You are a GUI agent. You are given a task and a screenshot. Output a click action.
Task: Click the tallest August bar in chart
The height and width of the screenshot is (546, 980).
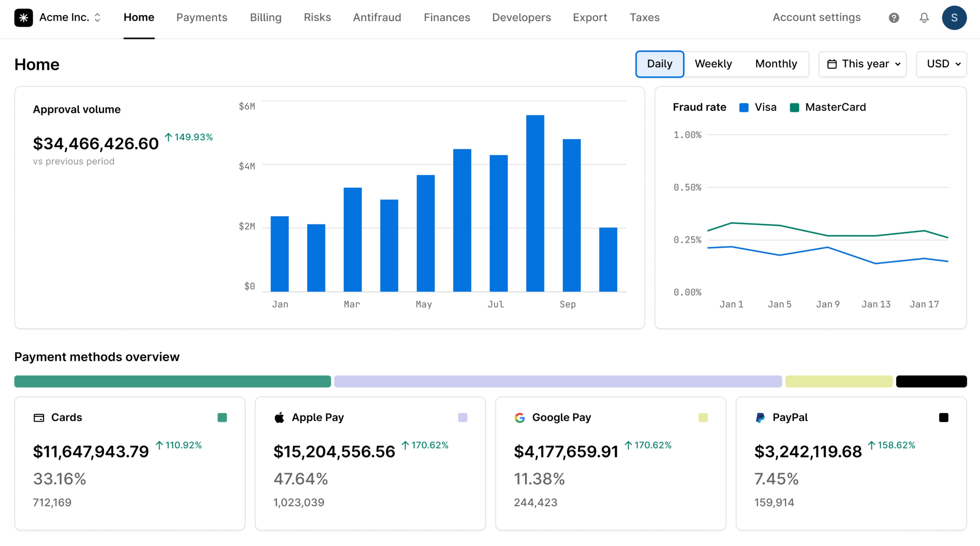click(535, 203)
